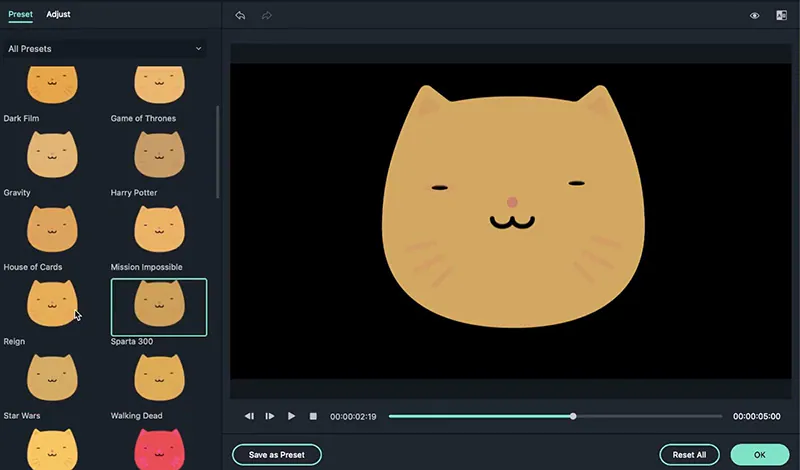The image size is (800, 470).
Task: Click the Save as Preset button
Action: (x=277, y=455)
